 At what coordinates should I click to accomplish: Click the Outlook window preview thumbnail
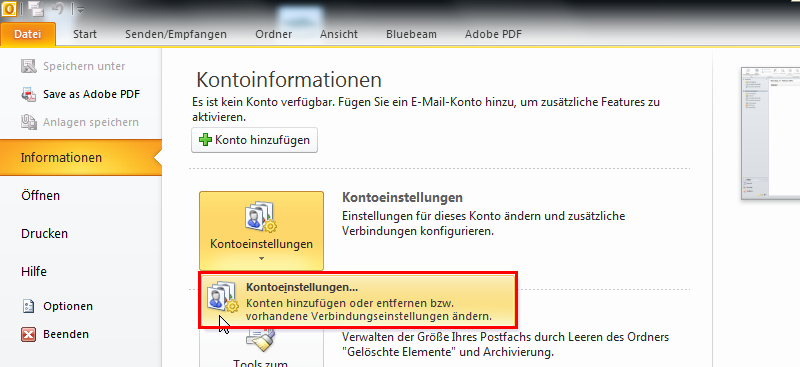(770, 134)
